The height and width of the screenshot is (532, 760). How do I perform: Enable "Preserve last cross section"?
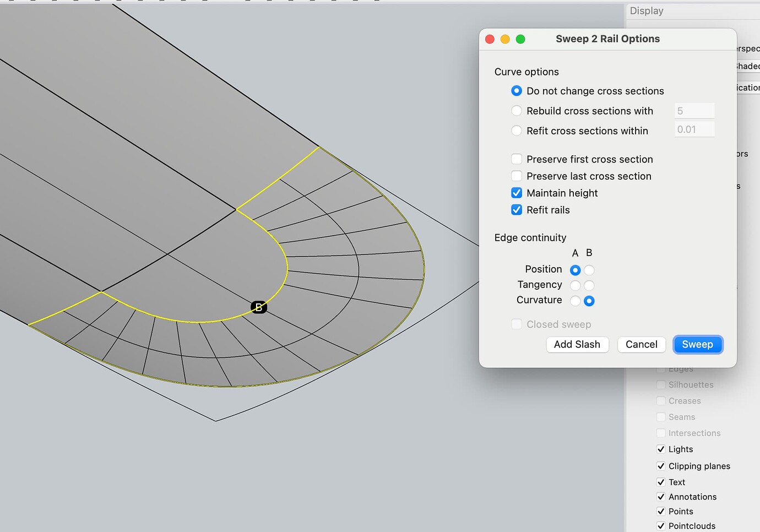click(516, 176)
